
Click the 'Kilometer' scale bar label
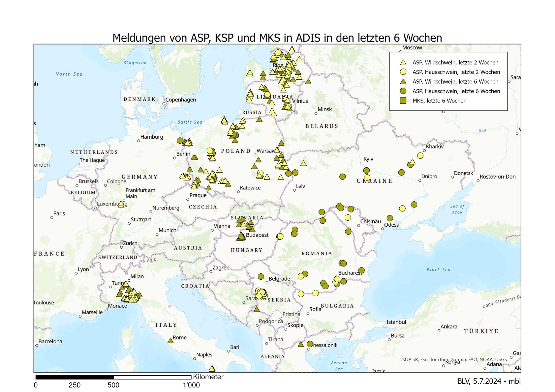click(208, 377)
